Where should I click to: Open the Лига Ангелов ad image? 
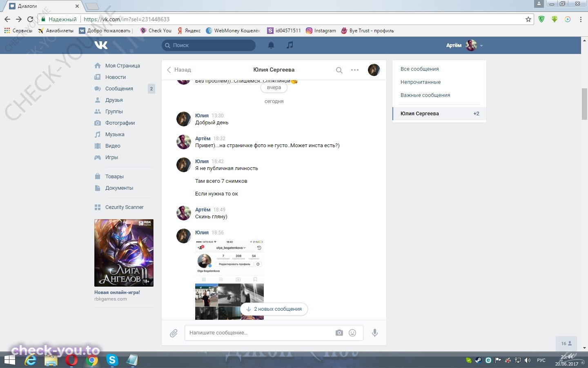click(124, 253)
